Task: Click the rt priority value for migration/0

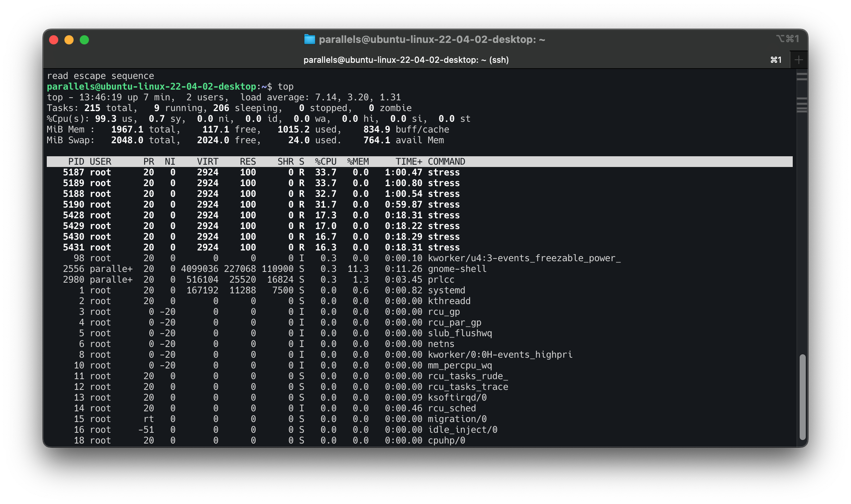Action: 149,419
